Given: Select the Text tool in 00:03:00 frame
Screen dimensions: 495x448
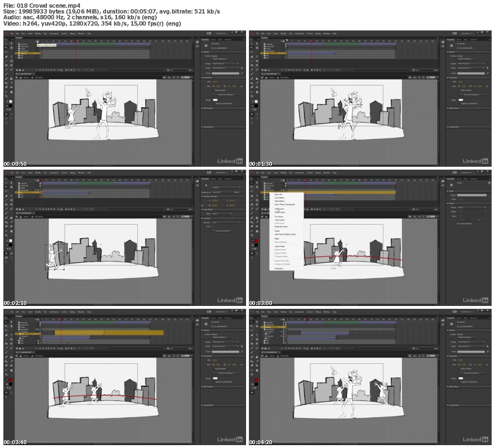Looking at the screenshot, I should click(x=257, y=196).
